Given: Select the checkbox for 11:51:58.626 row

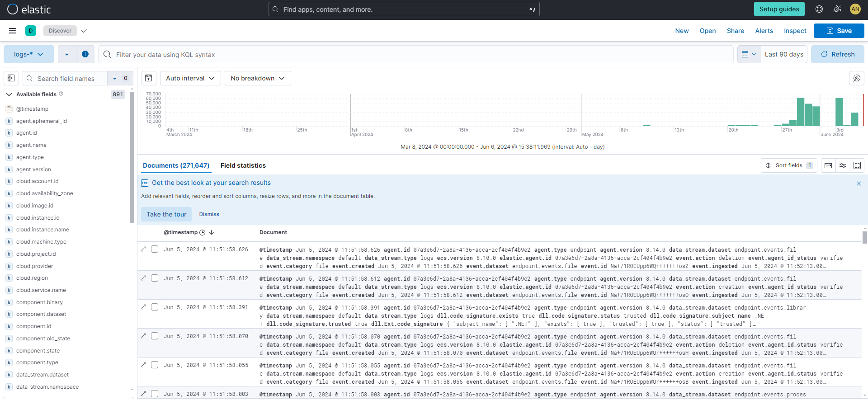Looking at the screenshot, I should (155, 249).
